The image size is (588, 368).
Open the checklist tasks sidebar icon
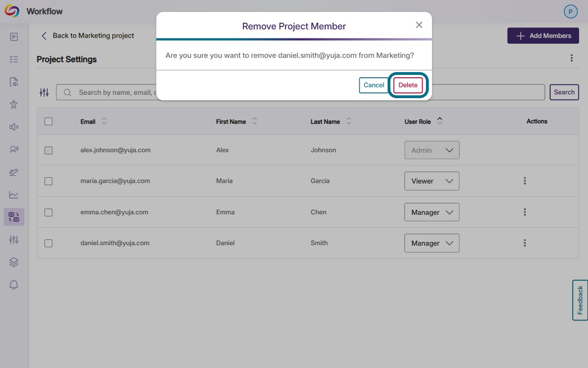tap(14, 59)
